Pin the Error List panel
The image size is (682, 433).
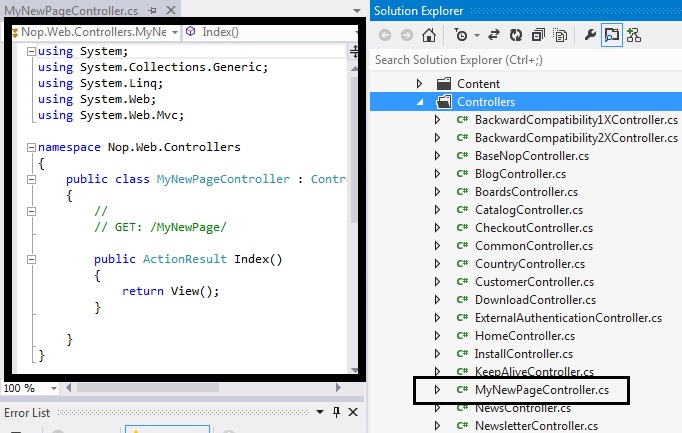(336, 412)
